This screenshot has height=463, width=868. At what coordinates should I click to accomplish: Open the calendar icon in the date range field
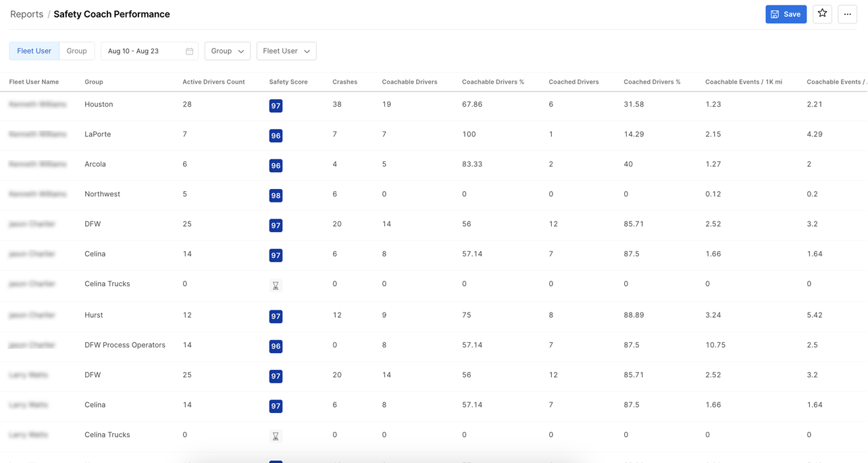[x=189, y=51]
